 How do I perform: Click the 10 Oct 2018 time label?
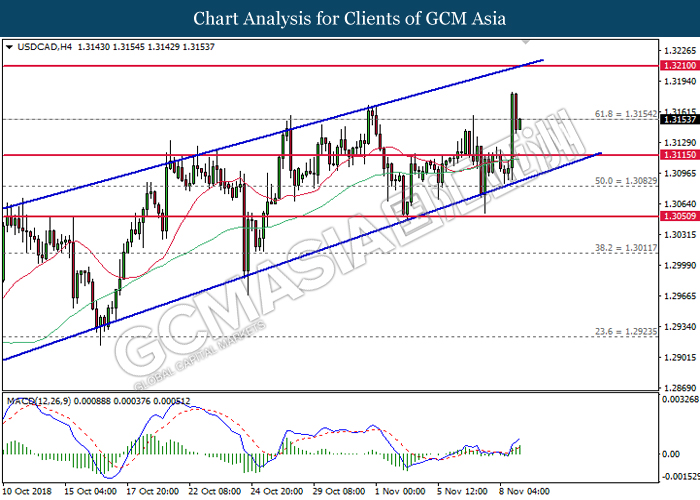[x=27, y=492]
